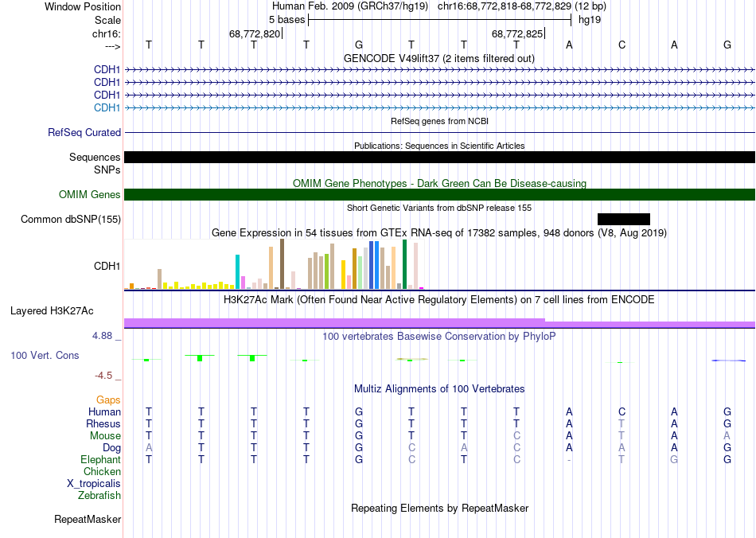Screen dimensions: 756x538
Task: Click the GTEx Gene Expression track title
Action: click(439, 233)
